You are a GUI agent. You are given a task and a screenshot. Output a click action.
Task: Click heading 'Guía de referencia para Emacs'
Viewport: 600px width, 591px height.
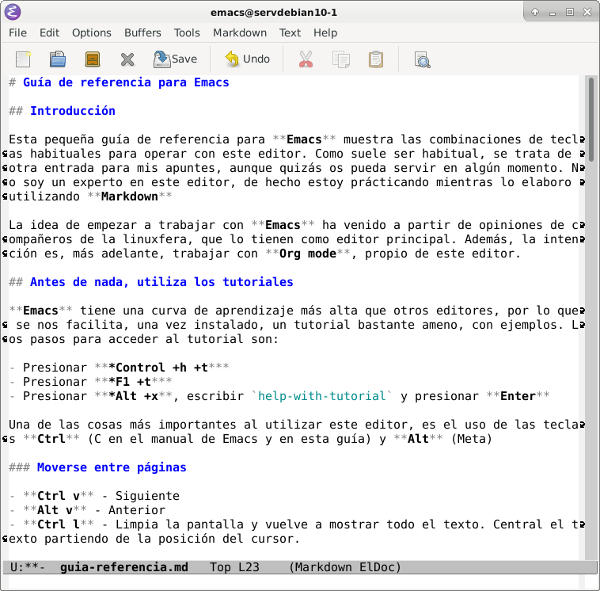pyautogui.click(x=126, y=82)
